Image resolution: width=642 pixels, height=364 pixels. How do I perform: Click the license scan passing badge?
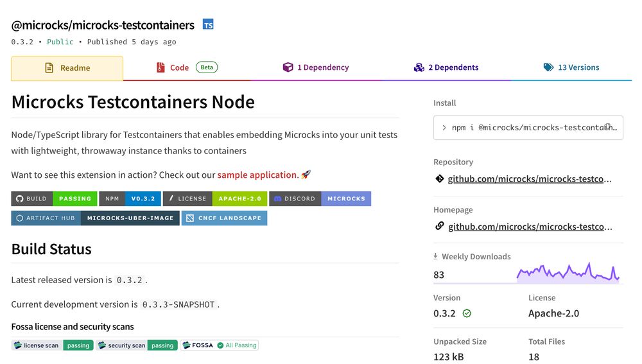coord(53,345)
